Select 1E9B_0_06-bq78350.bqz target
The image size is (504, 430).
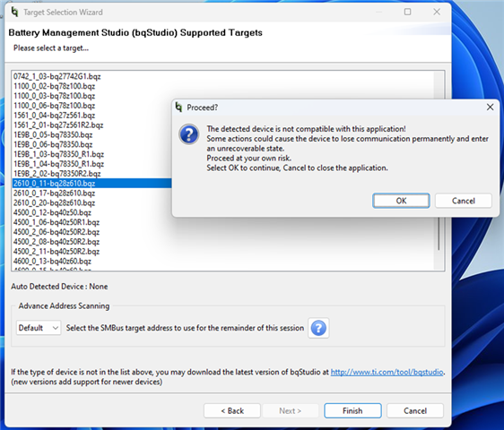53,144
